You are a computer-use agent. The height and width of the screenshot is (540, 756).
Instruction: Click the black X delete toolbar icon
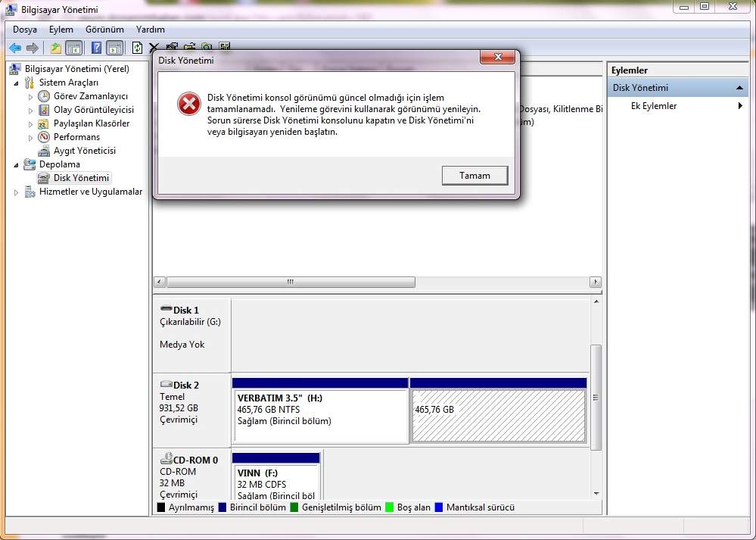pyautogui.click(x=154, y=48)
